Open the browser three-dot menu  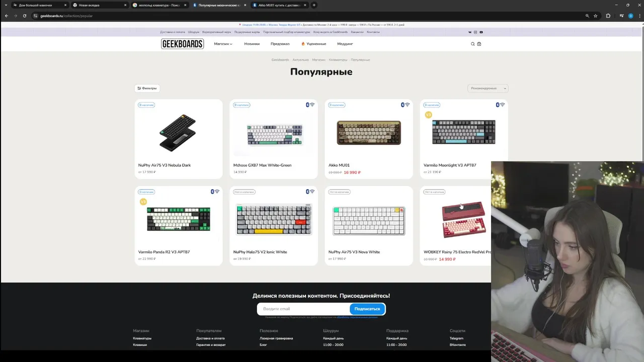click(x=639, y=16)
